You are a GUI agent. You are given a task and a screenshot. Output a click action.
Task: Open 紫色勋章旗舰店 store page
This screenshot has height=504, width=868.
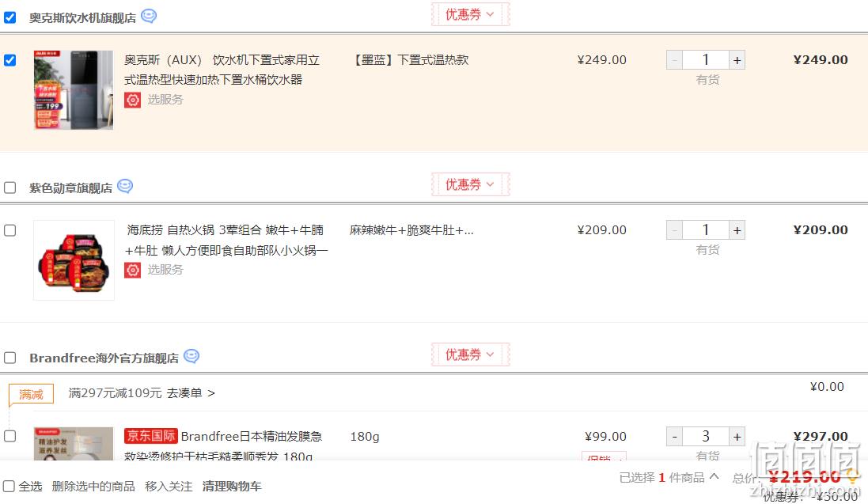71,188
